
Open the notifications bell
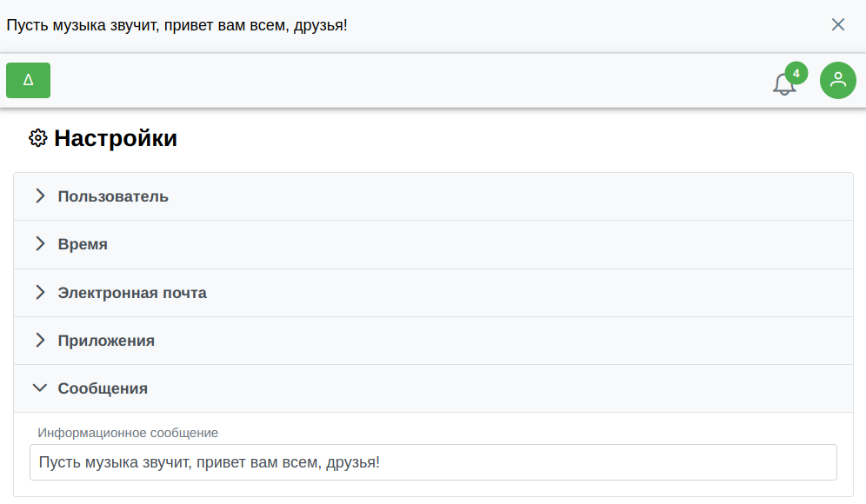coord(783,84)
